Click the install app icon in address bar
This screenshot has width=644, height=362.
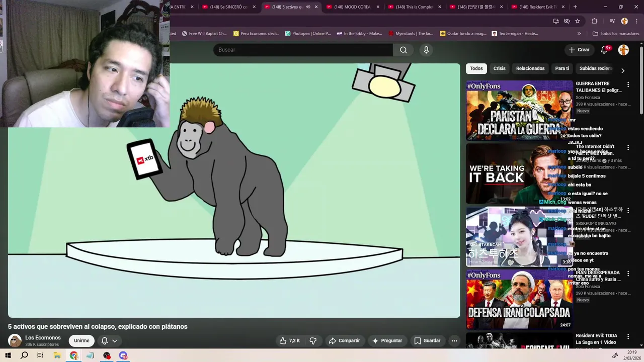coord(556,21)
